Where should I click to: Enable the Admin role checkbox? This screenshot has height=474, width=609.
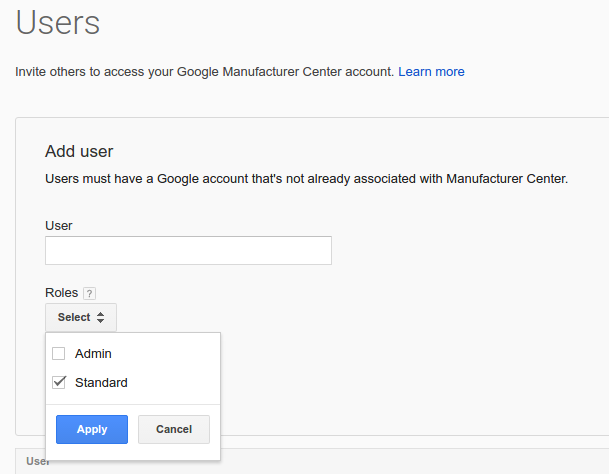tap(59, 353)
